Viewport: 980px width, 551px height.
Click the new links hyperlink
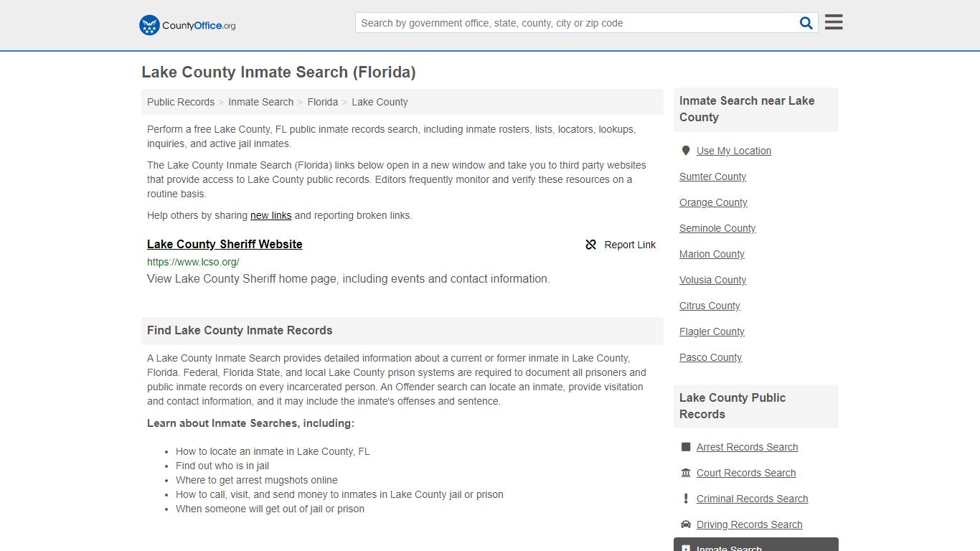pyautogui.click(x=270, y=215)
